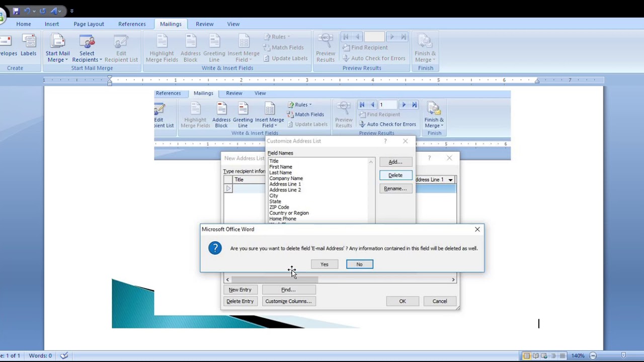Decline deletion with the No button
Screen dimensions: 644x362
point(360,264)
